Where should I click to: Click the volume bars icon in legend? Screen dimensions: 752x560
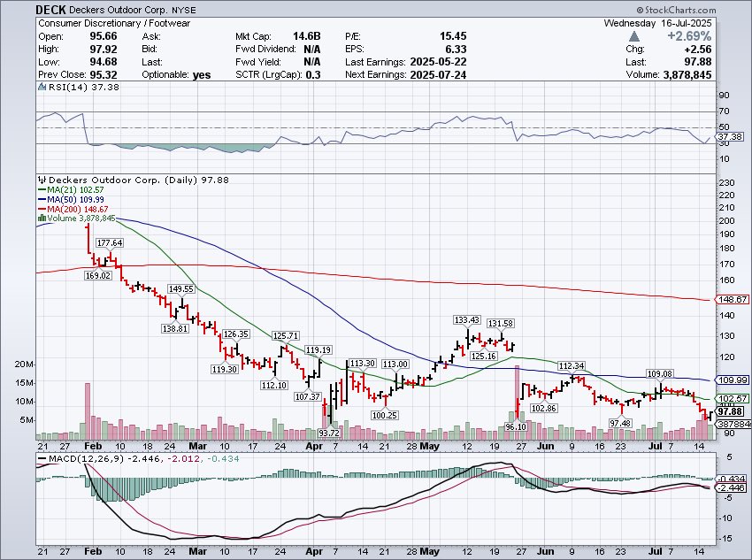pos(42,219)
